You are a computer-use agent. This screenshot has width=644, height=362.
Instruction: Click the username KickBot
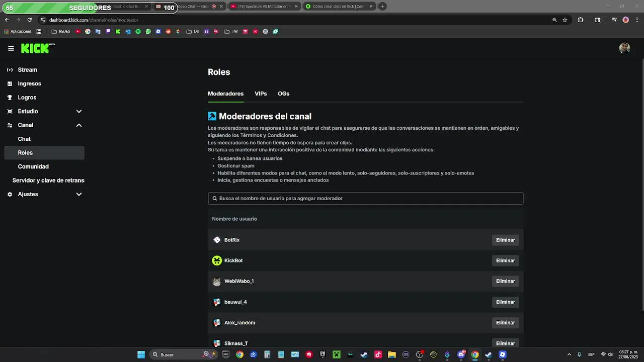coord(233,261)
